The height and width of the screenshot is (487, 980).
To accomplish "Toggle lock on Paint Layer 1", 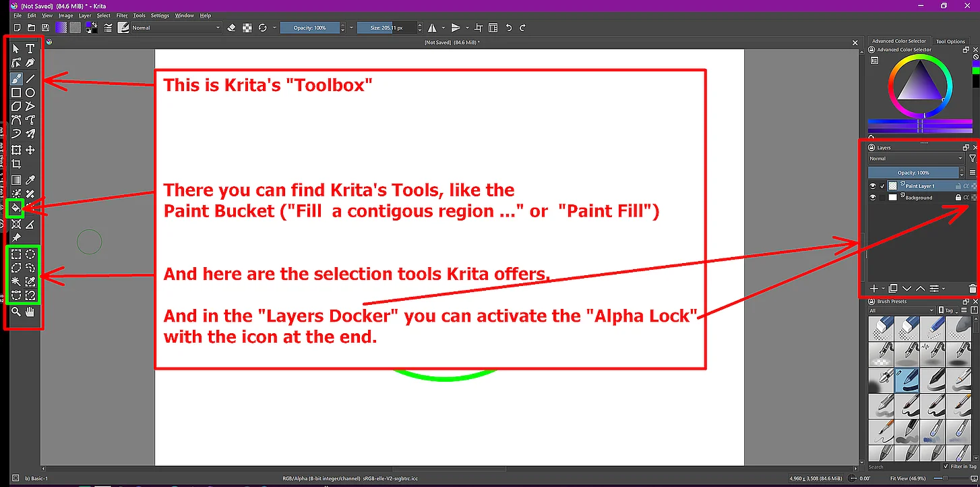I will [x=958, y=185].
